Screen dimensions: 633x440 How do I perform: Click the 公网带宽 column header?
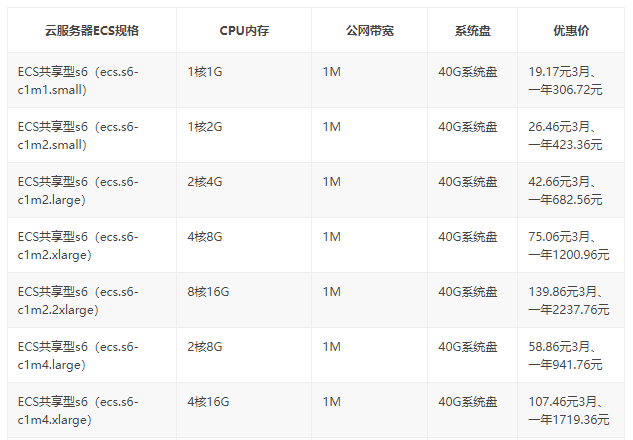pyautogui.click(x=369, y=31)
